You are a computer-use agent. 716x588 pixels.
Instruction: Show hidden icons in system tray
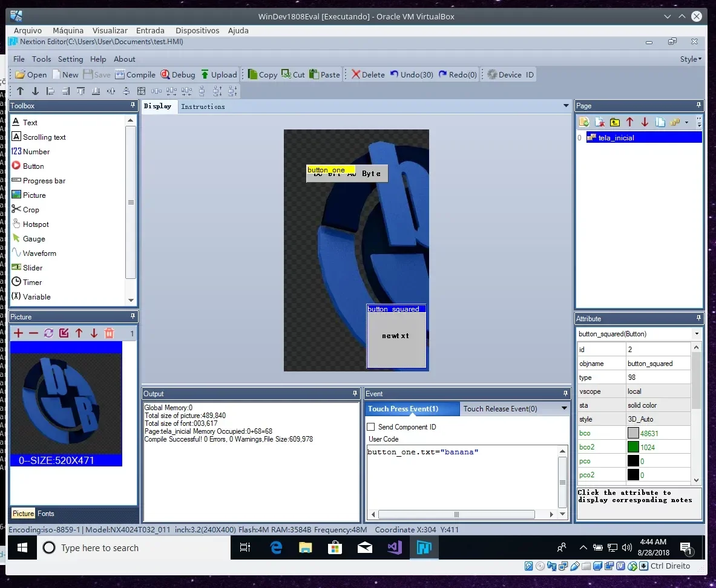pyautogui.click(x=583, y=547)
